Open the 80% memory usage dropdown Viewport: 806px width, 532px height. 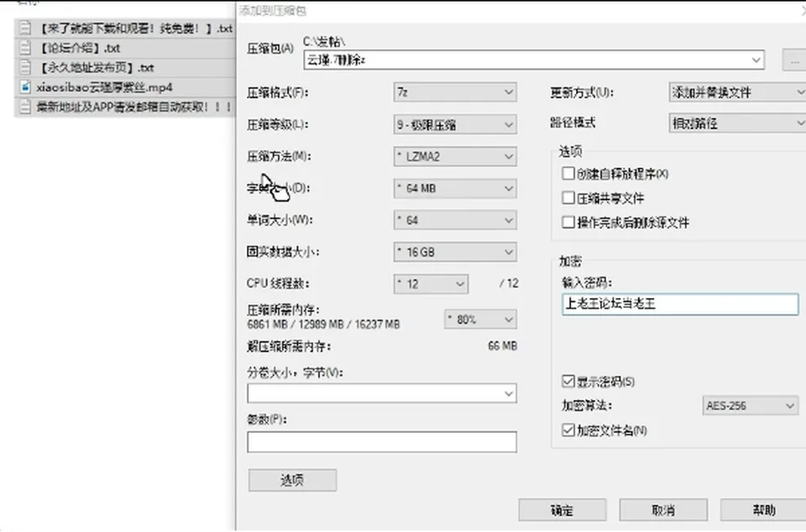(480, 320)
